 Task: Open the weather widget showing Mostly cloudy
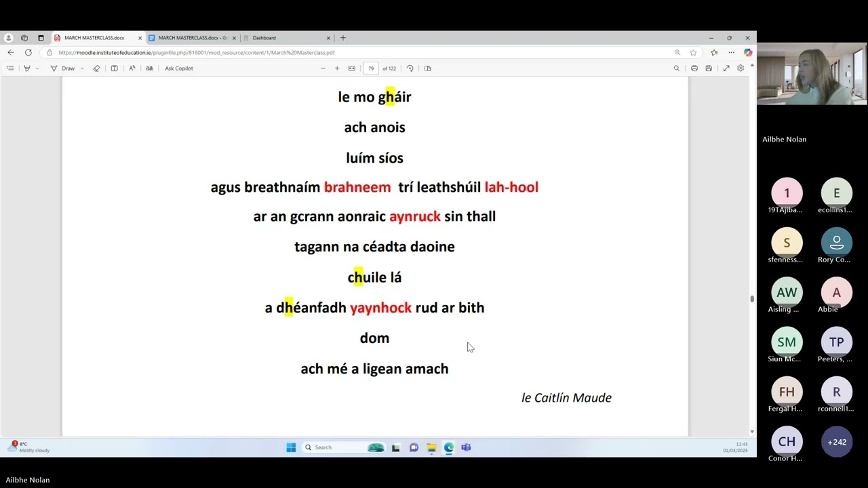click(28, 447)
